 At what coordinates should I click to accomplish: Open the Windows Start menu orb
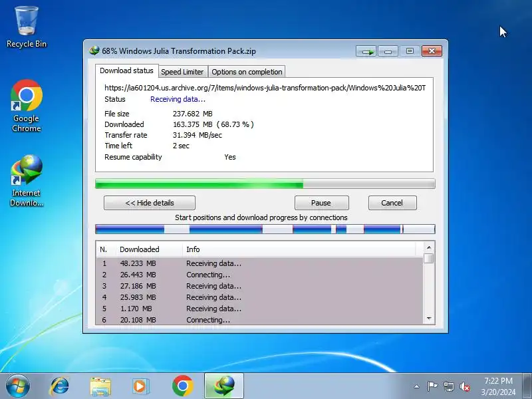18,386
